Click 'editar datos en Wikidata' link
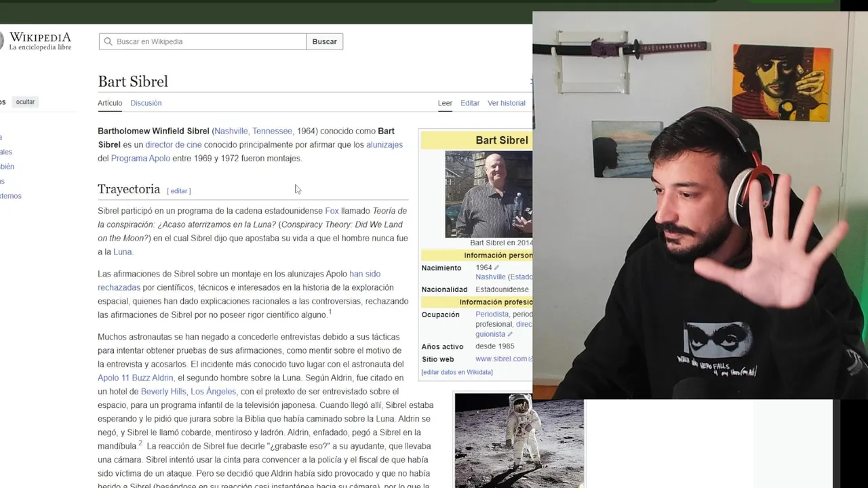Viewport: 868px width, 488px height. point(457,372)
